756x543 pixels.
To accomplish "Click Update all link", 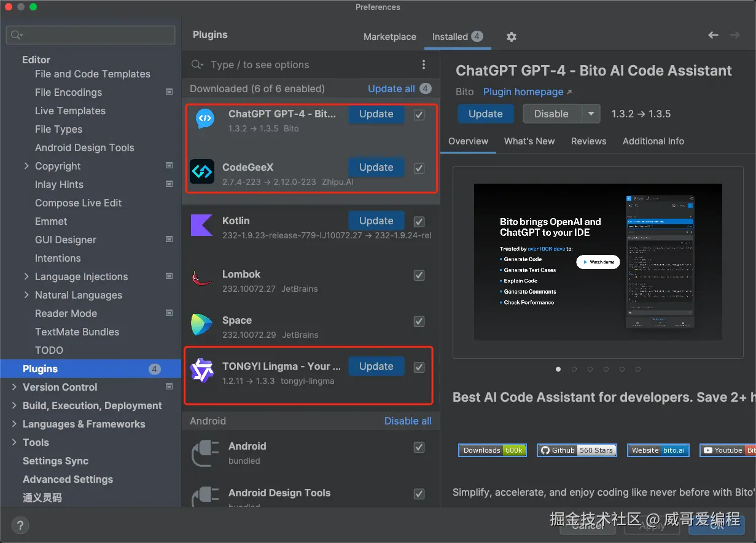I will coord(391,88).
